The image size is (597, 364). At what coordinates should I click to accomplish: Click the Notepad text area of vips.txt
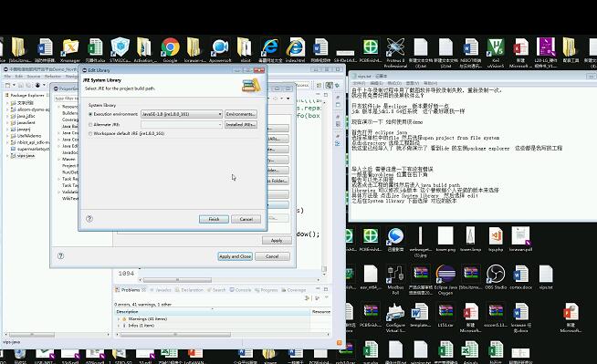coord(473,153)
